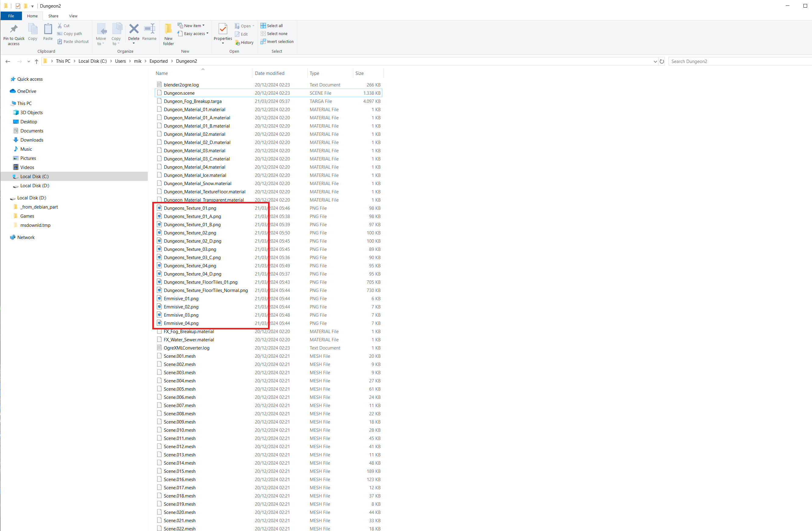Click the History icon
This screenshot has height=531, width=812.
tap(238, 43)
